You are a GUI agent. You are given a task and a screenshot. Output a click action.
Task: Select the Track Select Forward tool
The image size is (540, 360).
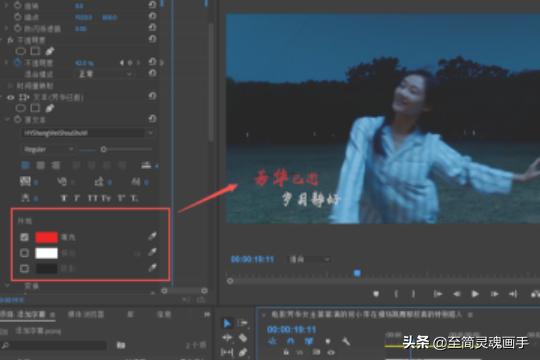click(x=242, y=323)
